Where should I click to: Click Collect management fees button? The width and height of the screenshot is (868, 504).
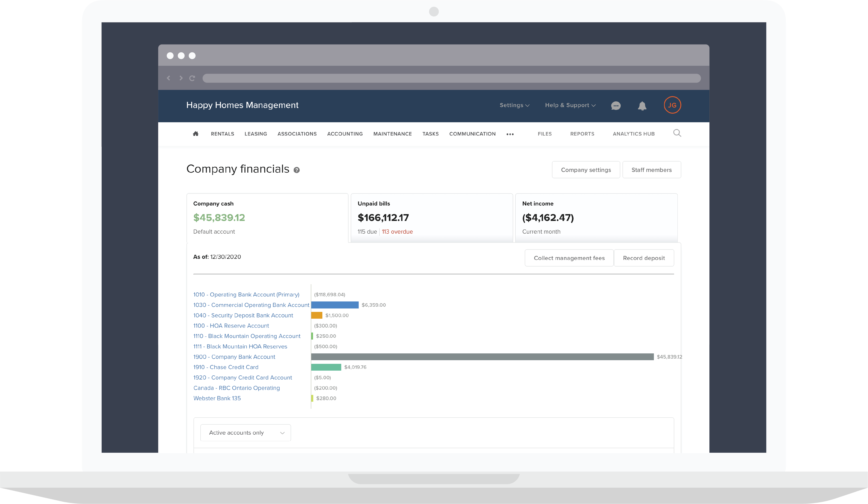569,258
